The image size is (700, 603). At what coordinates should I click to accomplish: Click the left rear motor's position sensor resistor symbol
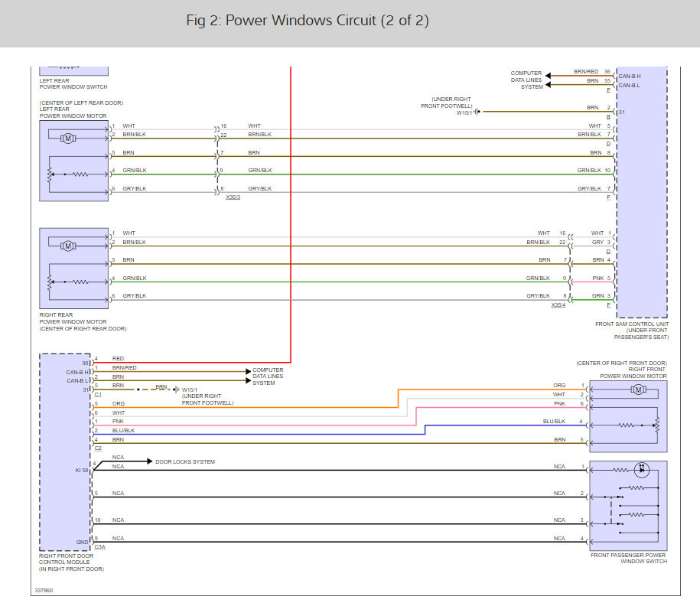click(x=80, y=174)
